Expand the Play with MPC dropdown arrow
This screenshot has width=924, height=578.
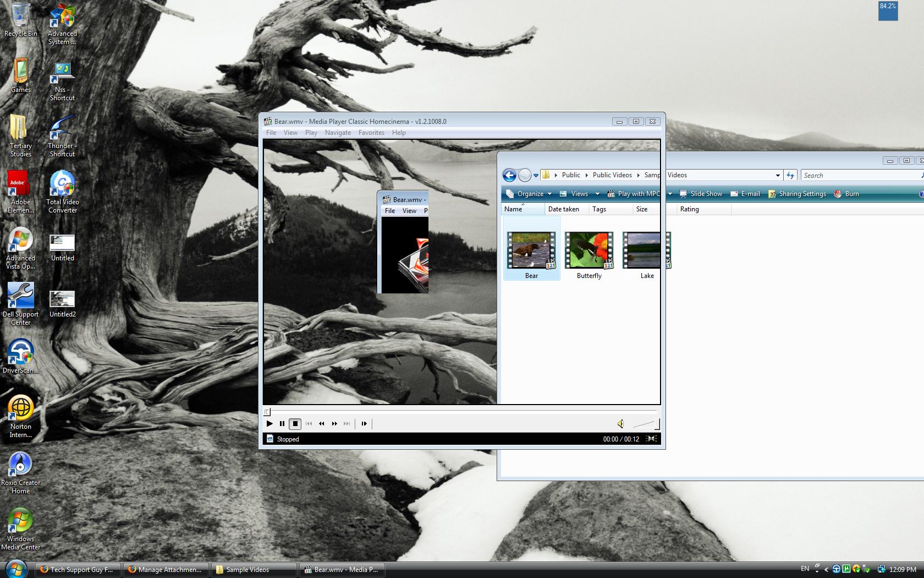(670, 194)
